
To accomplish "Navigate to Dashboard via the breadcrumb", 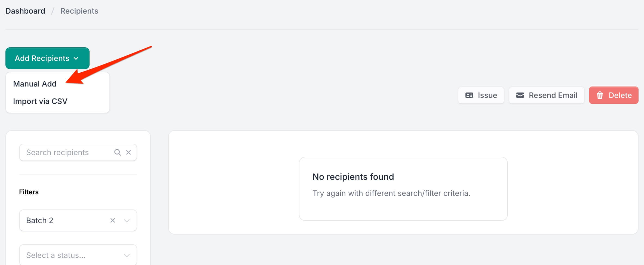I will 25,11.
